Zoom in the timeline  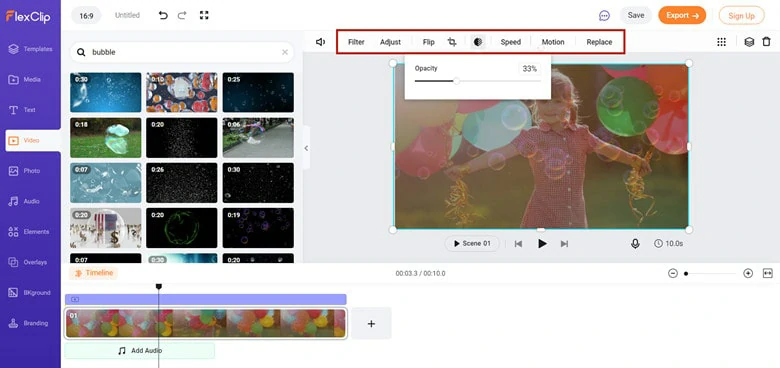point(748,273)
